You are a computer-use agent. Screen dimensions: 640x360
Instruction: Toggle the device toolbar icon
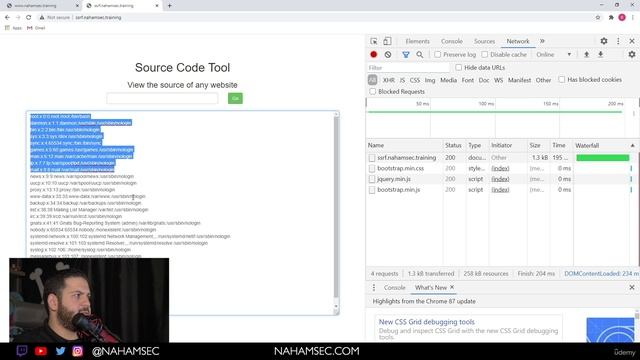(387, 41)
